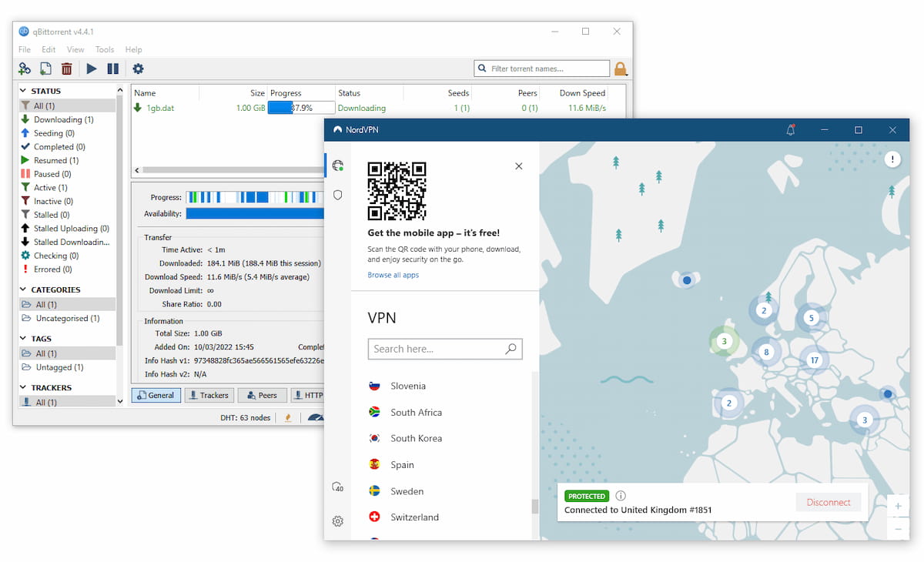Click the blue server dot on Iceland
The image size is (924, 562).
pos(687,280)
